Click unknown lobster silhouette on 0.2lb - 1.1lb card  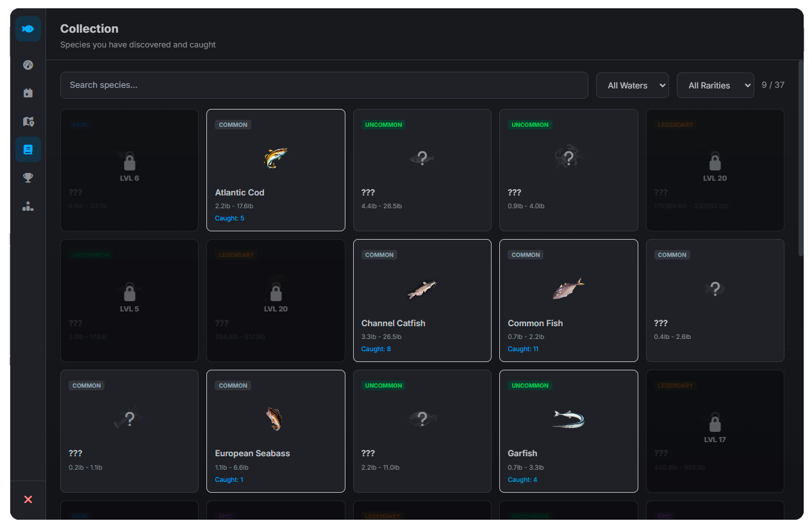pos(129,419)
